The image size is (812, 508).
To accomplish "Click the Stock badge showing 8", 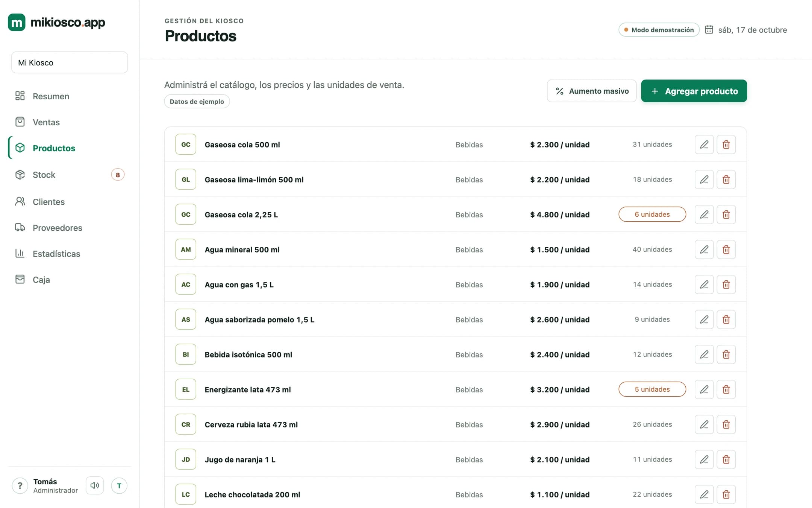I will click(118, 175).
